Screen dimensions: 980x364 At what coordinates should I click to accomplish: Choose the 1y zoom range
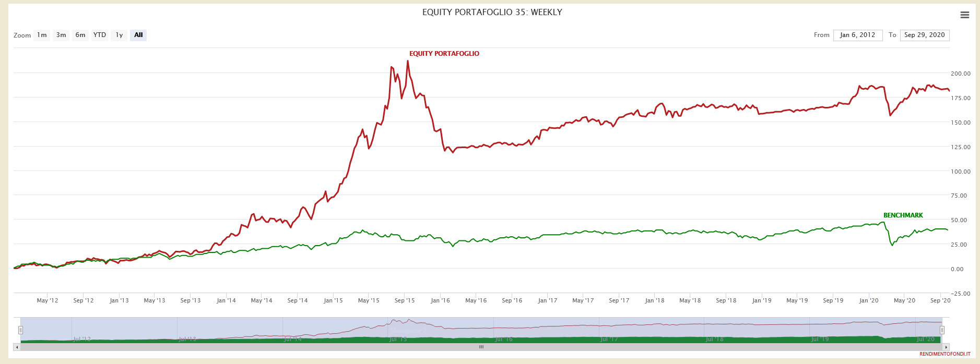[x=119, y=35]
